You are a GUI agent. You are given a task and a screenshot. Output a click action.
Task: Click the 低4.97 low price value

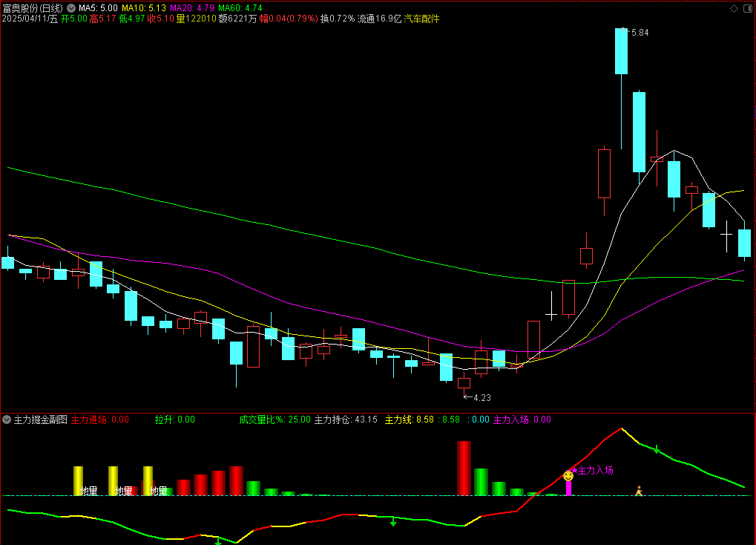point(131,19)
